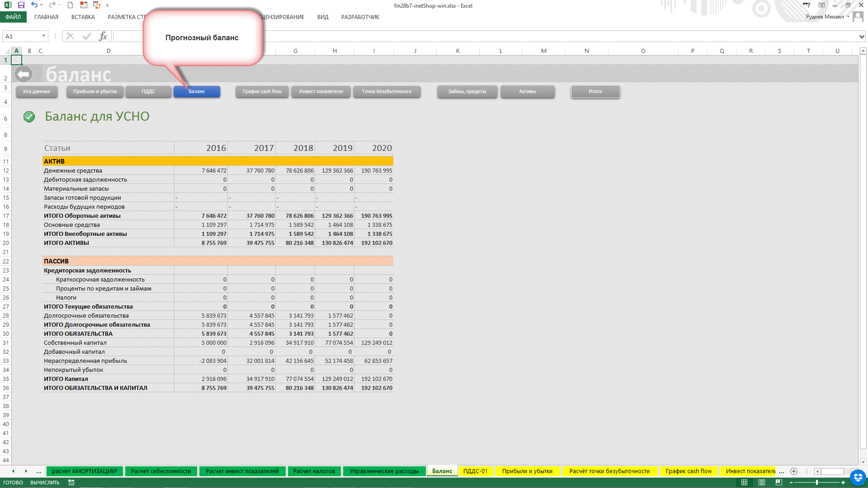Screen dimensions: 868x488
Task: Open the ГЛАВНАЯ ribbon tab
Action: pos(46,17)
